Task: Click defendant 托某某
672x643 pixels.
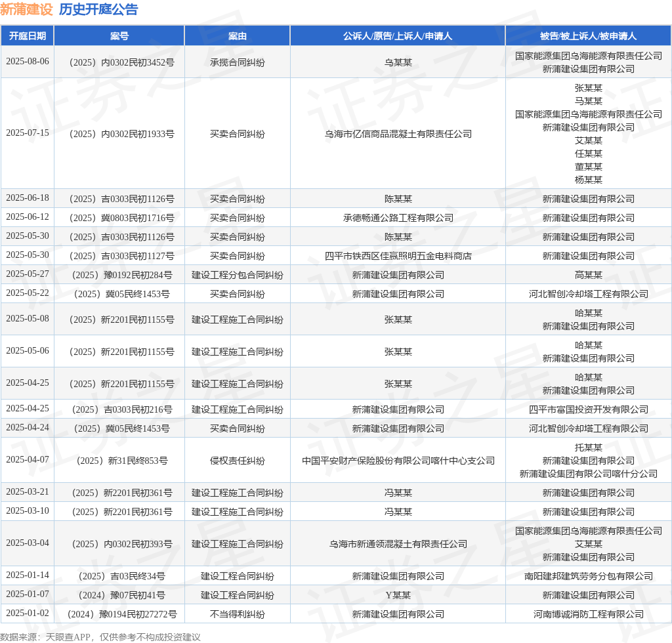Action: 589,447
